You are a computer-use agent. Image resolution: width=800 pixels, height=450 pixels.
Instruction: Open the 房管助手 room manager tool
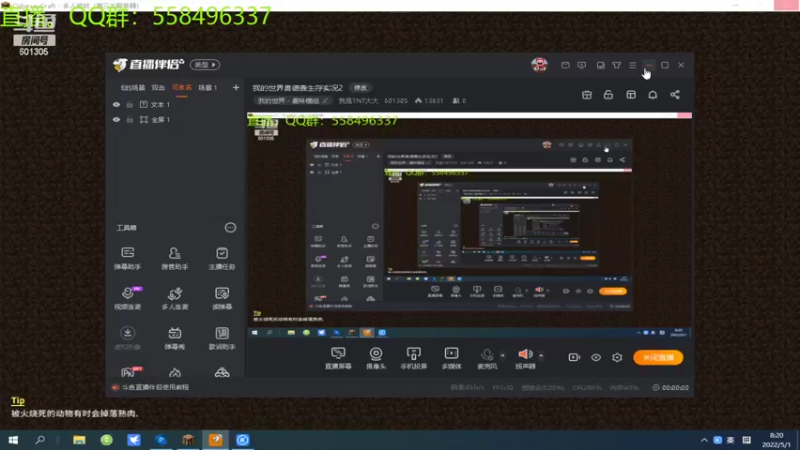(174, 258)
